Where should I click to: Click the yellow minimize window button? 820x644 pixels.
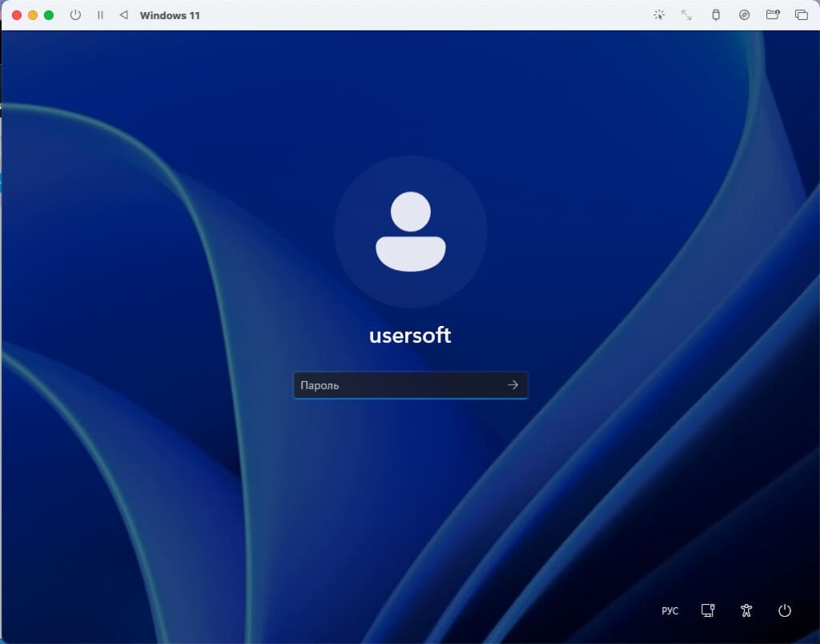(x=33, y=15)
